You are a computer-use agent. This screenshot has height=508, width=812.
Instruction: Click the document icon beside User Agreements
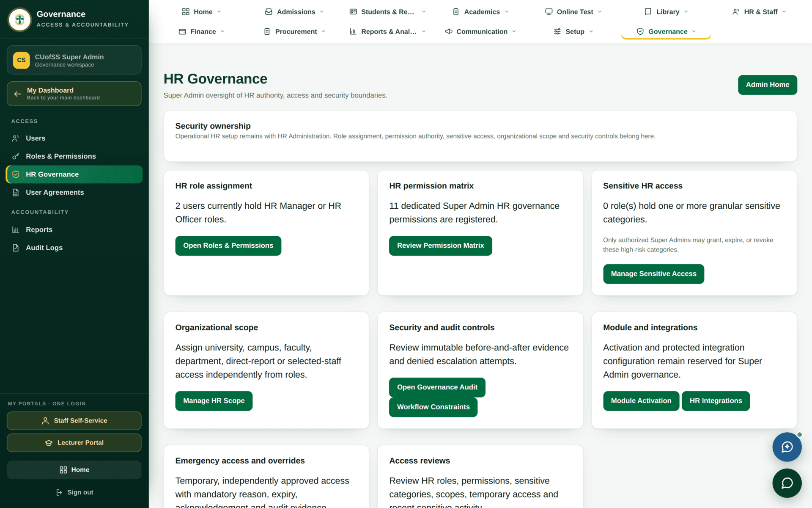point(16,193)
